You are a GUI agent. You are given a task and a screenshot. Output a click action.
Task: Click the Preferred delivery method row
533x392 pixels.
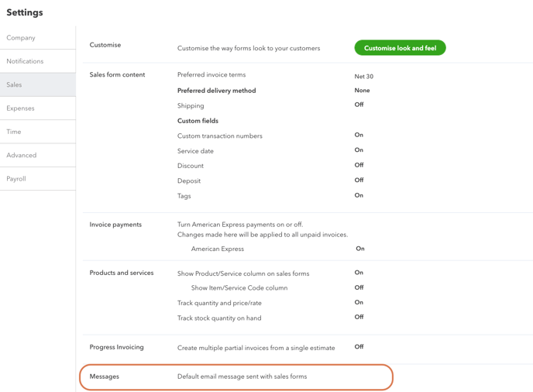(x=273, y=91)
